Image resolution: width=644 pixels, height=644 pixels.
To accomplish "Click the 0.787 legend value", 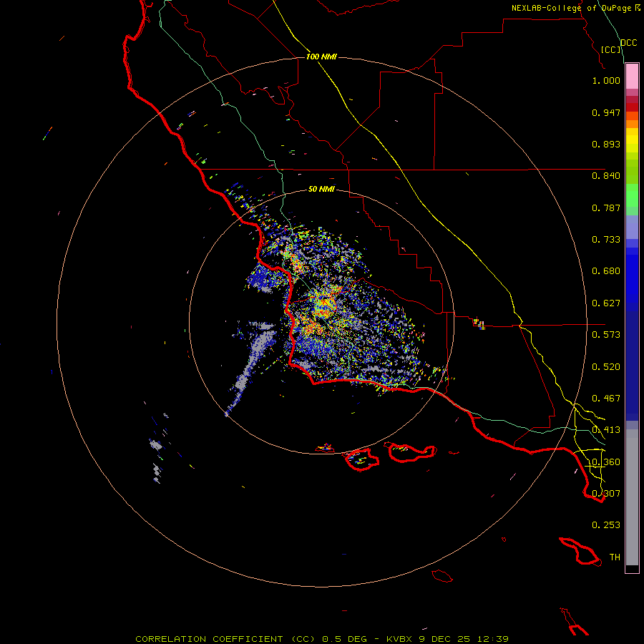I will click(606, 208).
